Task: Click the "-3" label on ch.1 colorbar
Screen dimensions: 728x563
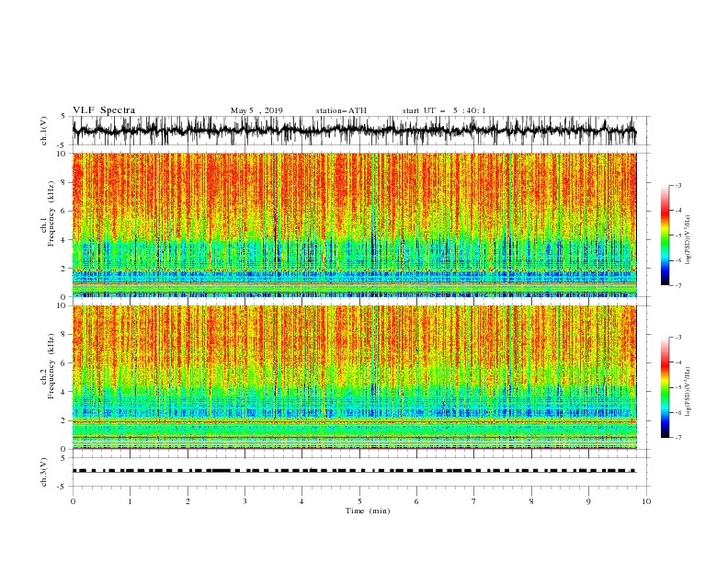Action: click(x=677, y=185)
